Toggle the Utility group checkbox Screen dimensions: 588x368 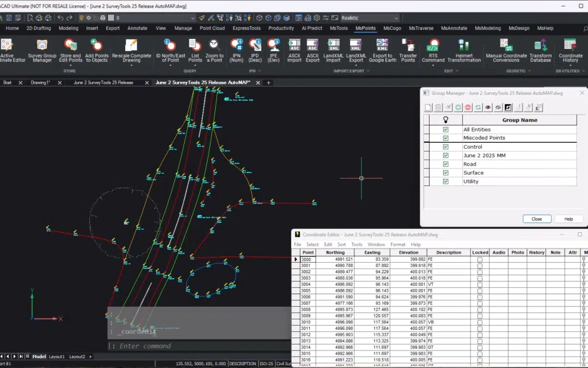click(x=446, y=182)
